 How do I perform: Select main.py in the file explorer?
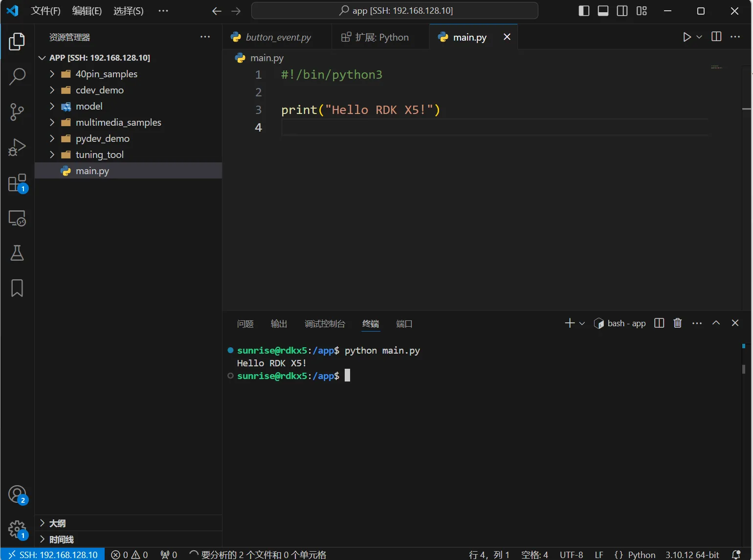pyautogui.click(x=129, y=171)
